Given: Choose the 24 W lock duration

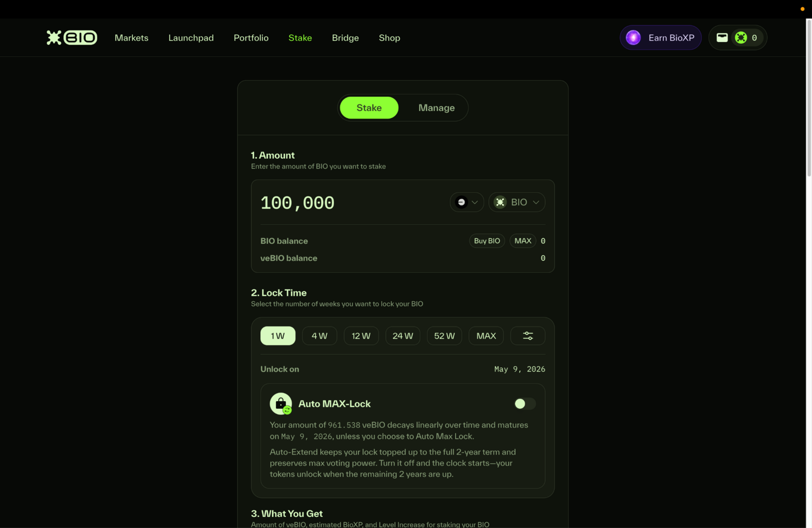Looking at the screenshot, I should point(402,336).
